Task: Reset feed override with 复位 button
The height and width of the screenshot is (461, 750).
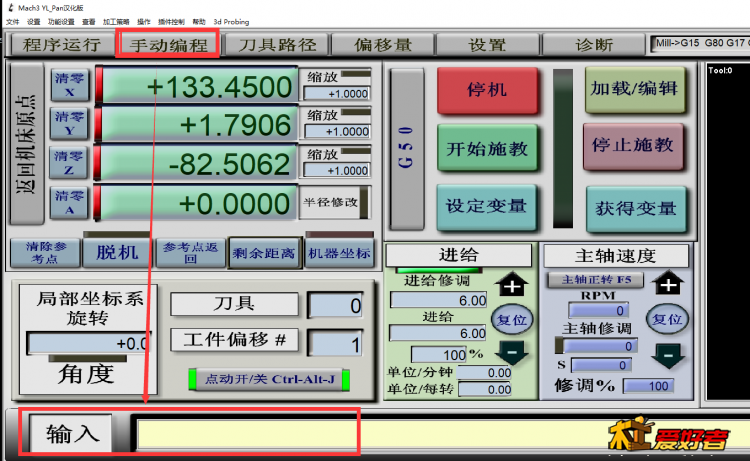Action: point(512,319)
